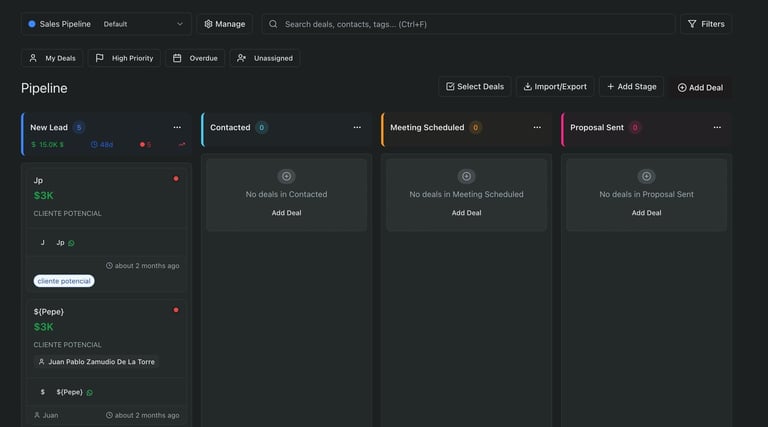Click Add Deal link in Contacted column
768x427 pixels.
tap(287, 213)
